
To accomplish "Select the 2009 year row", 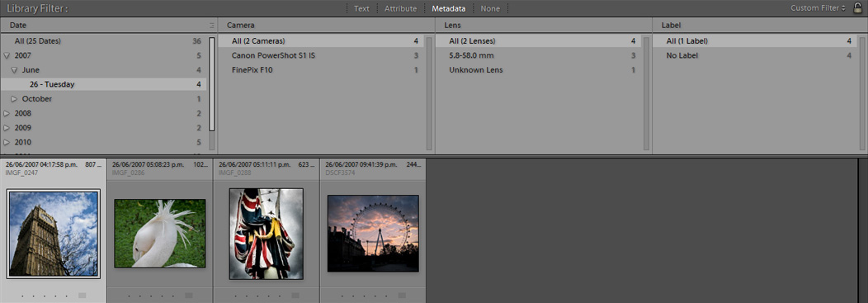I will coord(103,127).
